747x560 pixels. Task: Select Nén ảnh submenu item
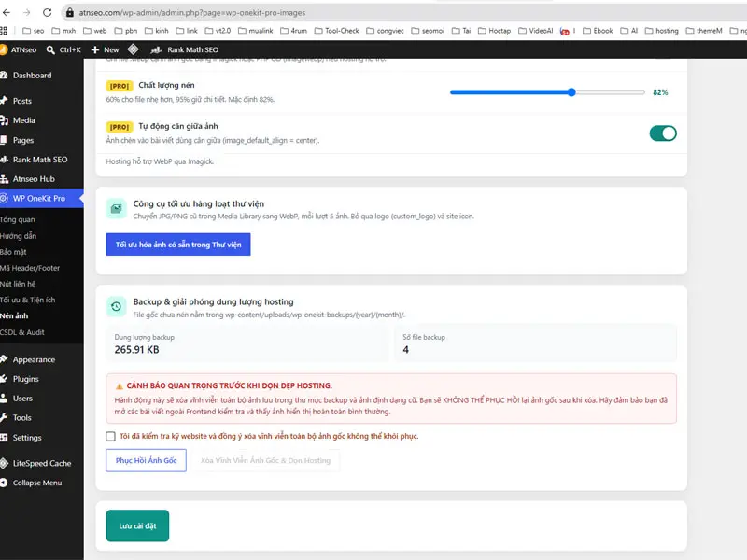pos(14,315)
